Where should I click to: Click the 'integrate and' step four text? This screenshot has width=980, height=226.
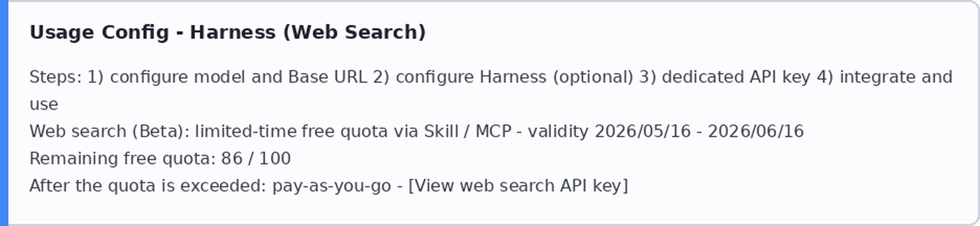[896, 77]
